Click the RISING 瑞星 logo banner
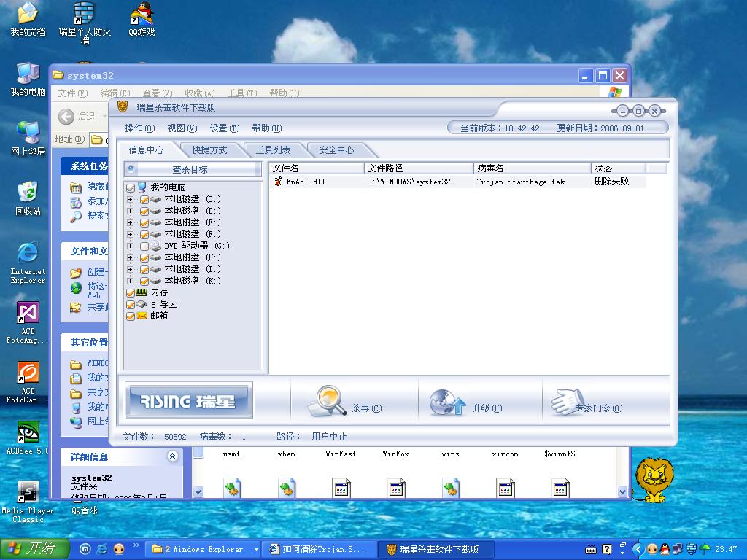This screenshot has height=560, width=747. point(189,400)
